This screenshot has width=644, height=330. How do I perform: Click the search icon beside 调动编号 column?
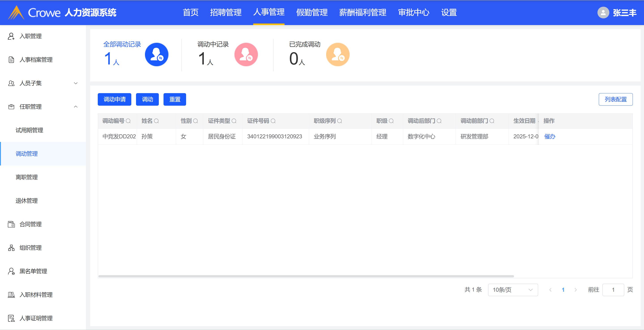coord(128,121)
